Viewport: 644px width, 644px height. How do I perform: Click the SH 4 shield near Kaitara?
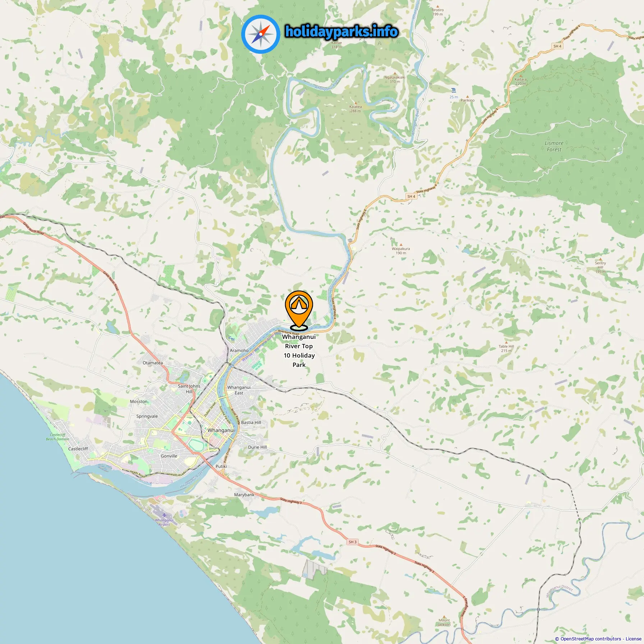pyautogui.click(x=557, y=46)
